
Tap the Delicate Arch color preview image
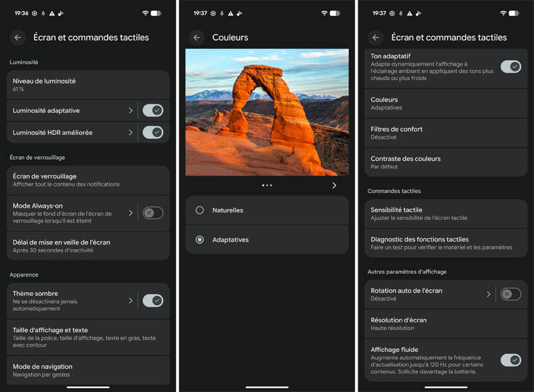[x=267, y=112]
